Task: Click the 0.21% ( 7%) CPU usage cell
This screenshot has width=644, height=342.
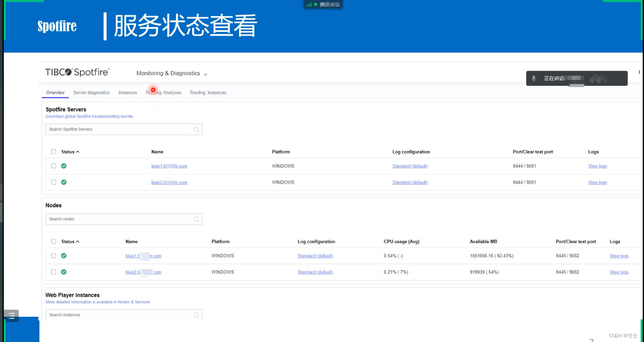Action: [x=396, y=272]
